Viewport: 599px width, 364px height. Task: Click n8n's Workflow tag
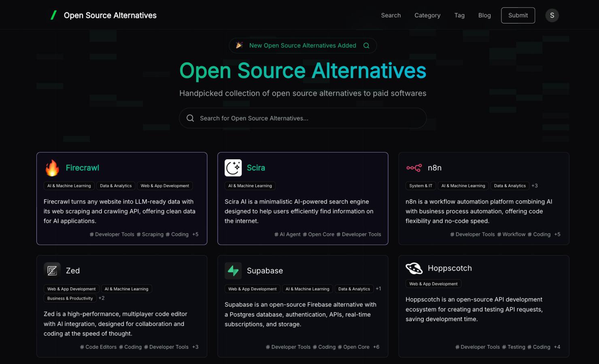[x=512, y=235]
